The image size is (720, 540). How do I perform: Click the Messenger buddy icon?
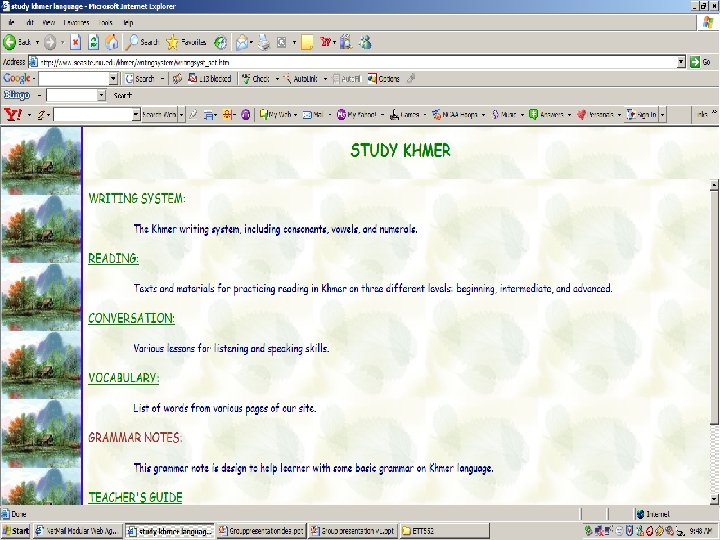coord(366,43)
